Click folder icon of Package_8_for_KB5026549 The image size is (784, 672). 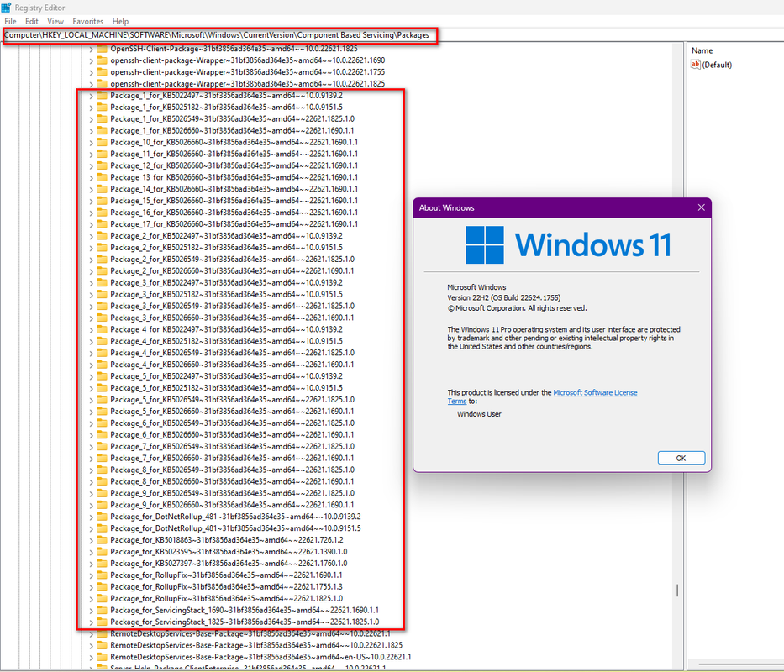[x=102, y=470]
